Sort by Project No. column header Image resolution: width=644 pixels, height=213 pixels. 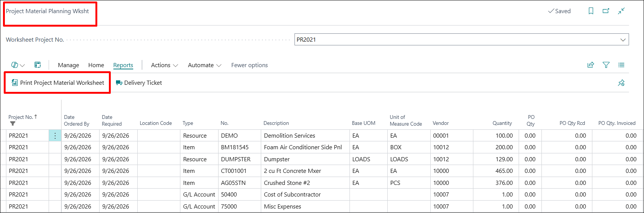click(x=22, y=117)
